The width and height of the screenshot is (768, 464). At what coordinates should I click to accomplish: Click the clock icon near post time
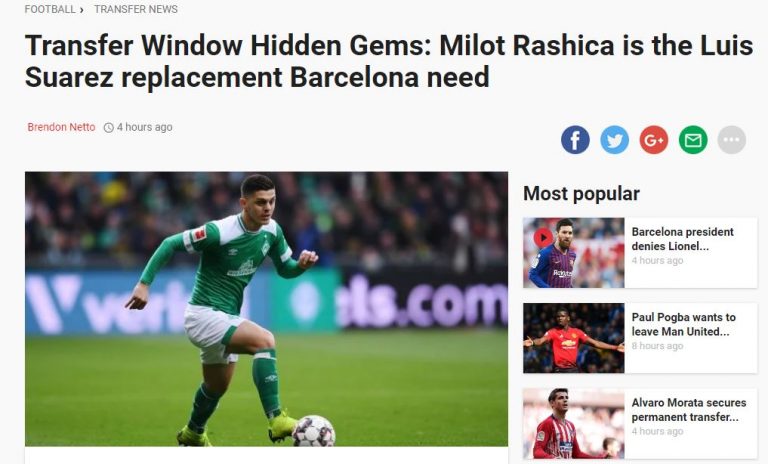[109, 127]
